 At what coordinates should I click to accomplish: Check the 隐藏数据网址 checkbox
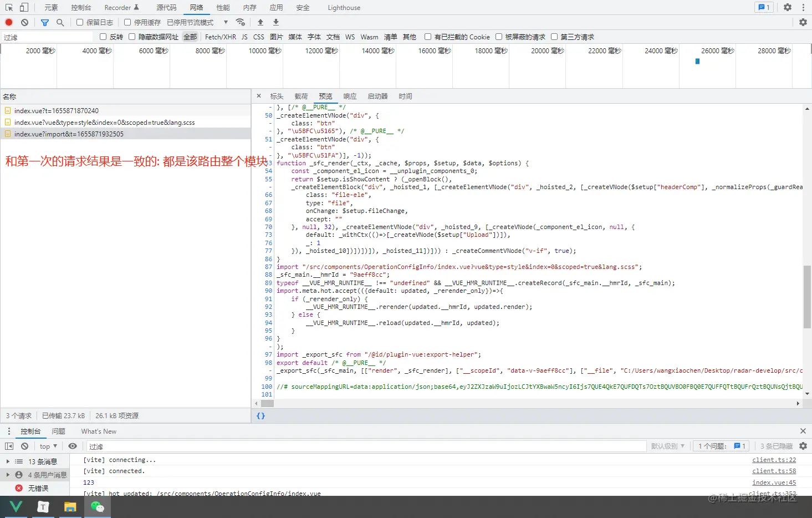[132, 37]
